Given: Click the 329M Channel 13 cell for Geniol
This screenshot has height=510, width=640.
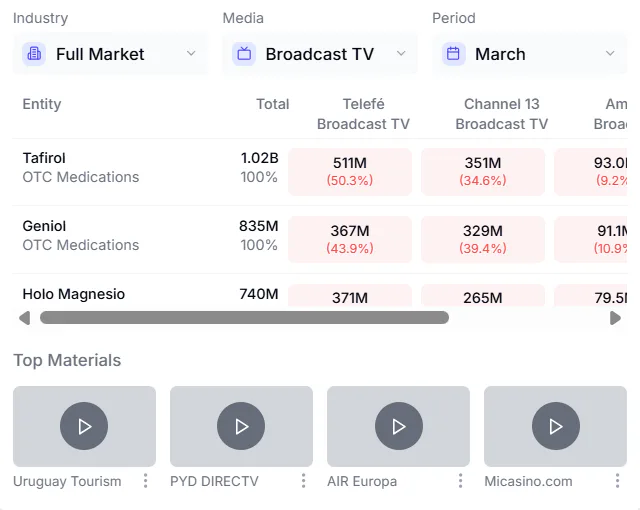Looking at the screenshot, I should tap(483, 239).
